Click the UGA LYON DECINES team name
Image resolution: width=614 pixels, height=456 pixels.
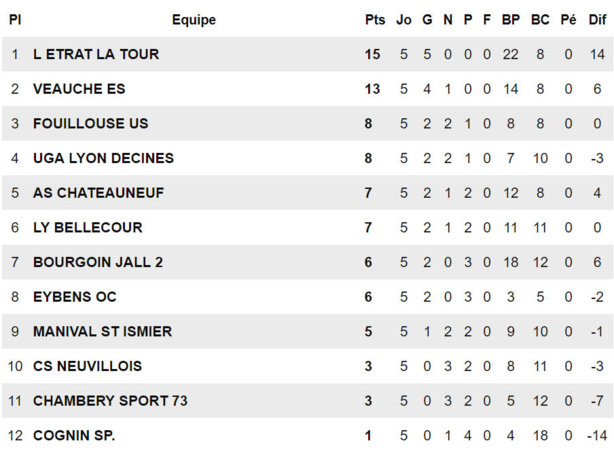pos(103,158)
